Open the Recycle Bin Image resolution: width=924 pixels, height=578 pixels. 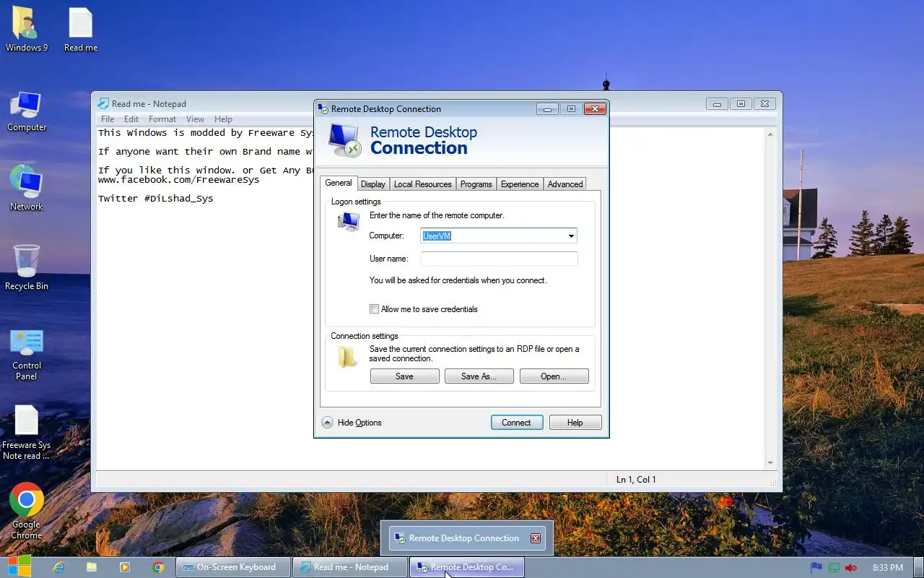[27, 267]
